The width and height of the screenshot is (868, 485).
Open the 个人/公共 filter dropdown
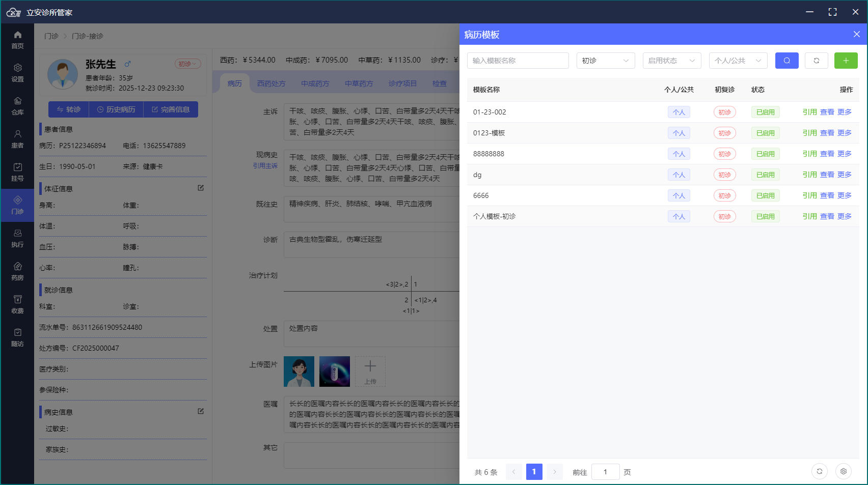coord(738,61)
